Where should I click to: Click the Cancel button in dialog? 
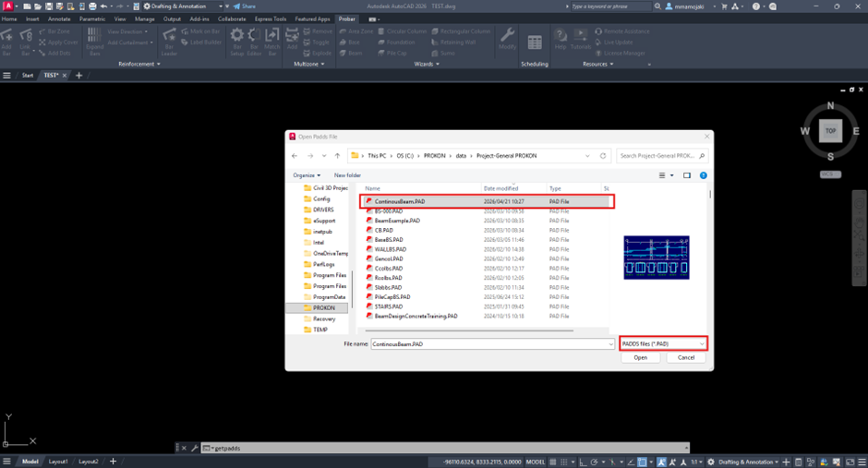pos(686,358)
